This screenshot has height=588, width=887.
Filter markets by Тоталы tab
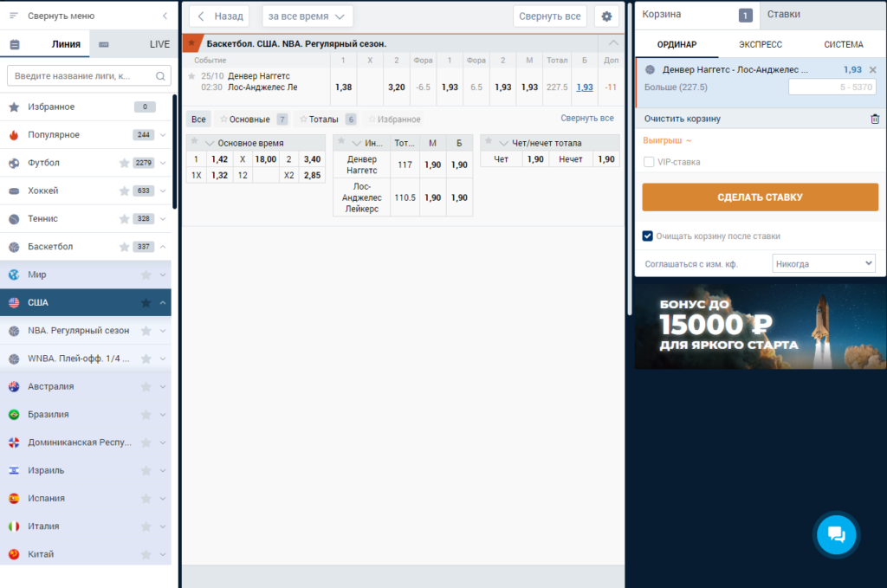(x=327, y=120)
